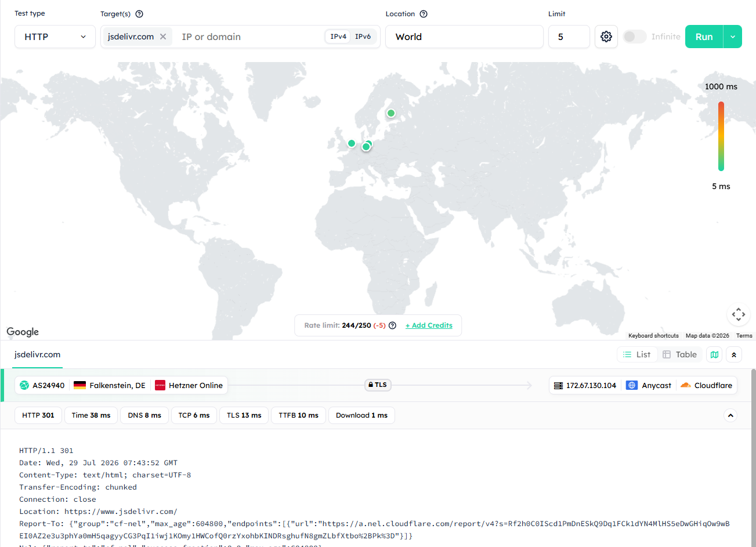Open the map Terms link

click(x=744, y=336)
